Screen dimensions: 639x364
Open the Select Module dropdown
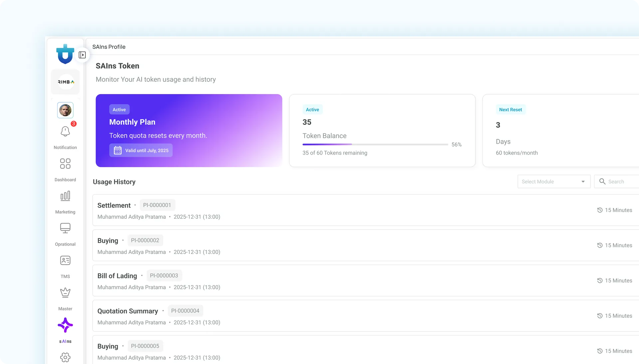[x=554, y=182]
